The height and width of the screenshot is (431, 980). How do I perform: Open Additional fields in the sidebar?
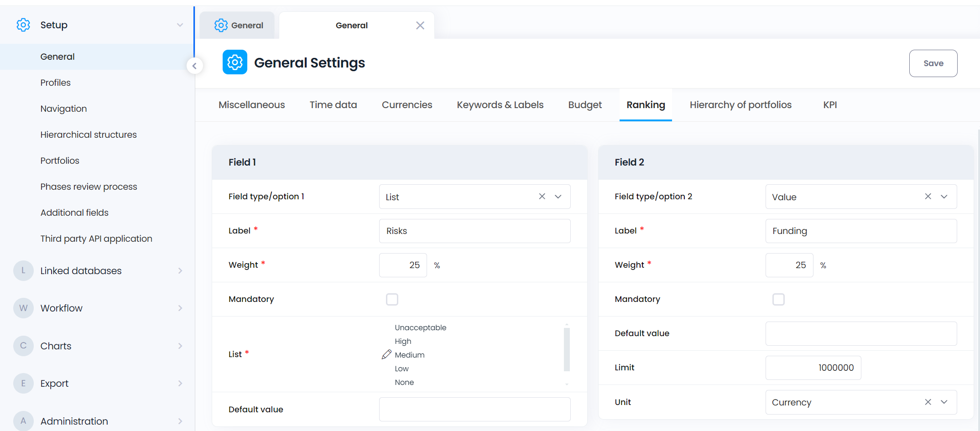pos(74,213)
